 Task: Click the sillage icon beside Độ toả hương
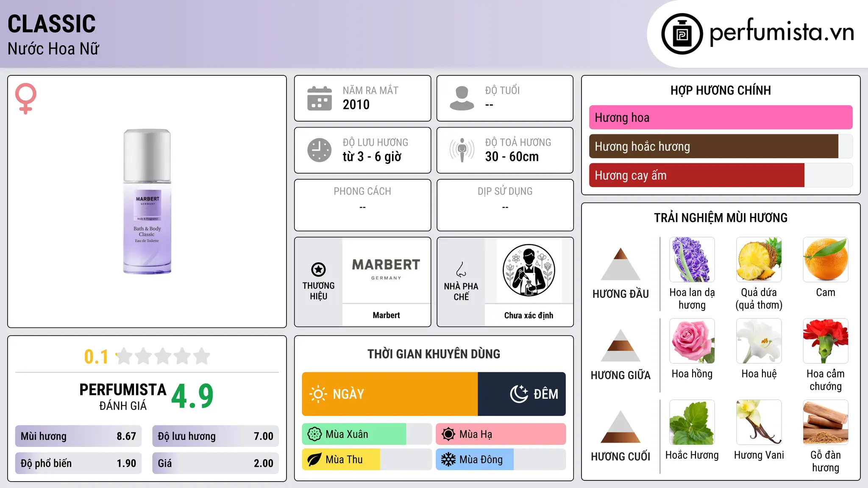462,150
